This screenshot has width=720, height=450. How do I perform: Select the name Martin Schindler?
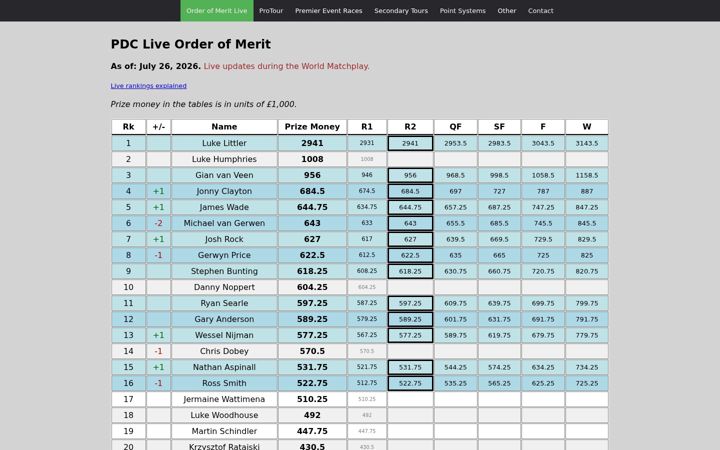[224, 431]
